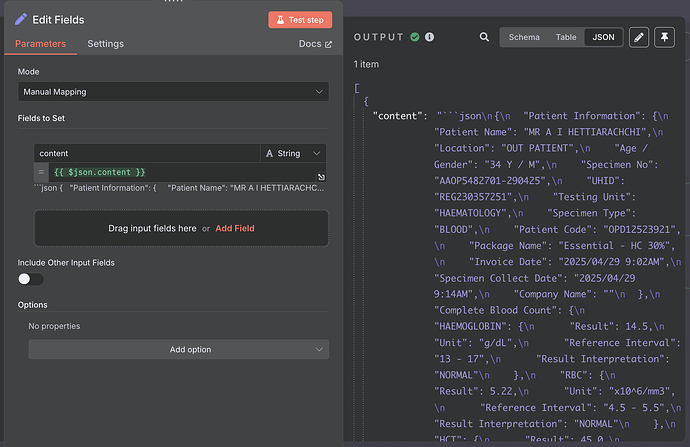Click the expression preview result text
The image size is (690, 447).
click(x=179, y=188)
